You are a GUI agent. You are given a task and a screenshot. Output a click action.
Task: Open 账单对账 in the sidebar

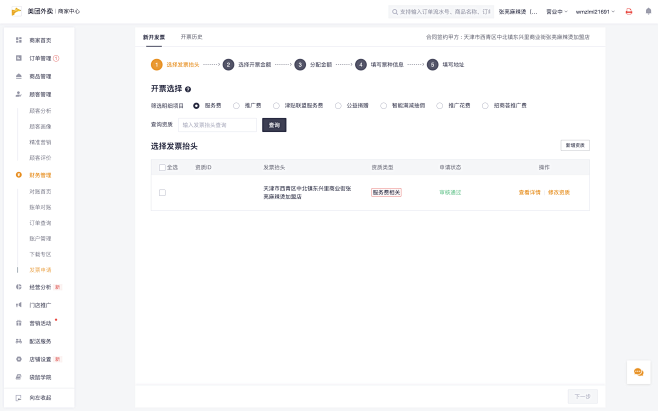click(40, 206)
